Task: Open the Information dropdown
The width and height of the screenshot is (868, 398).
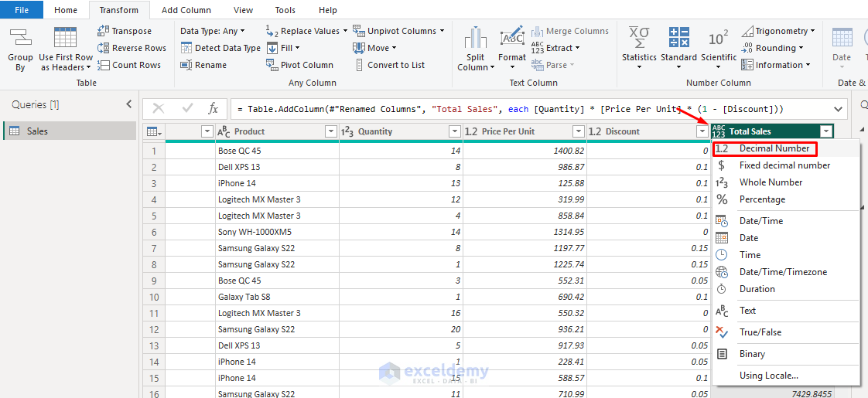Action: (x=776, y=65)
